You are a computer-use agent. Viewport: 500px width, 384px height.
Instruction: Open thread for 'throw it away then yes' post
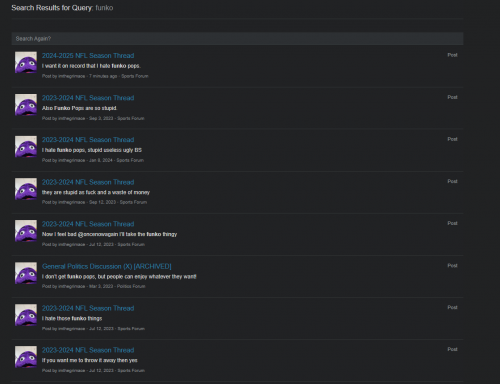tap(88, 350)
